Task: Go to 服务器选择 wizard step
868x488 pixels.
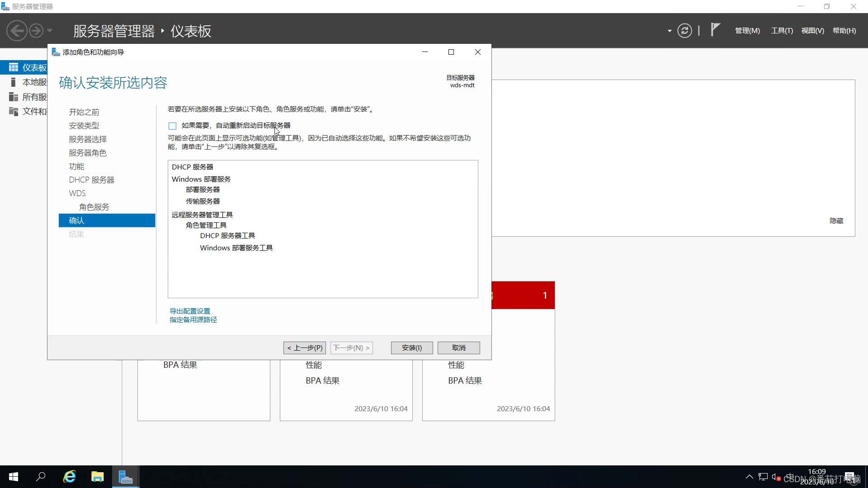Action: click(x=88, y=139)
